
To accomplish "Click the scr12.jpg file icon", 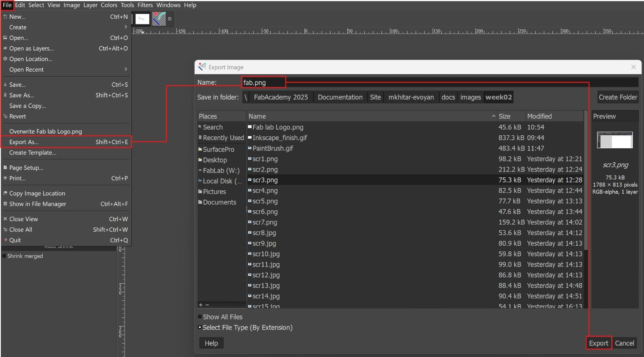I will click(x=250, y=275).
